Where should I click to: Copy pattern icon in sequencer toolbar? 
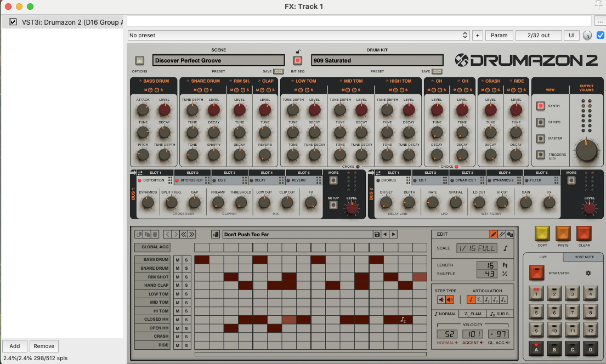[139, 234]
